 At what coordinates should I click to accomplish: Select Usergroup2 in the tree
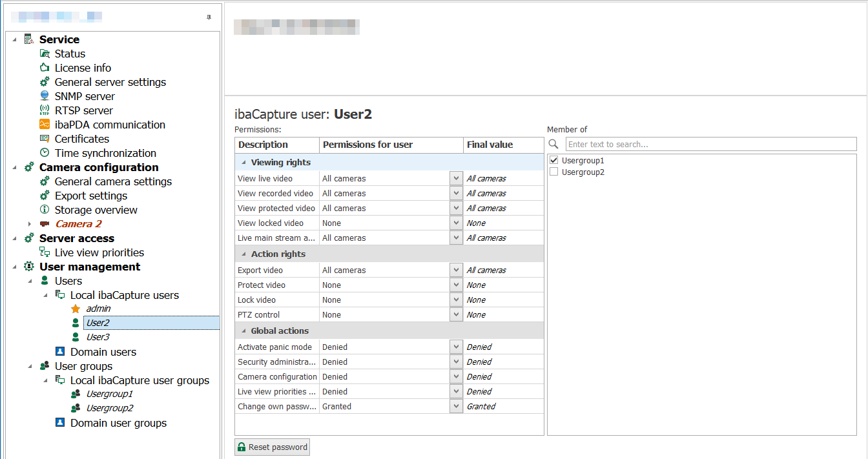click(110, 408)
